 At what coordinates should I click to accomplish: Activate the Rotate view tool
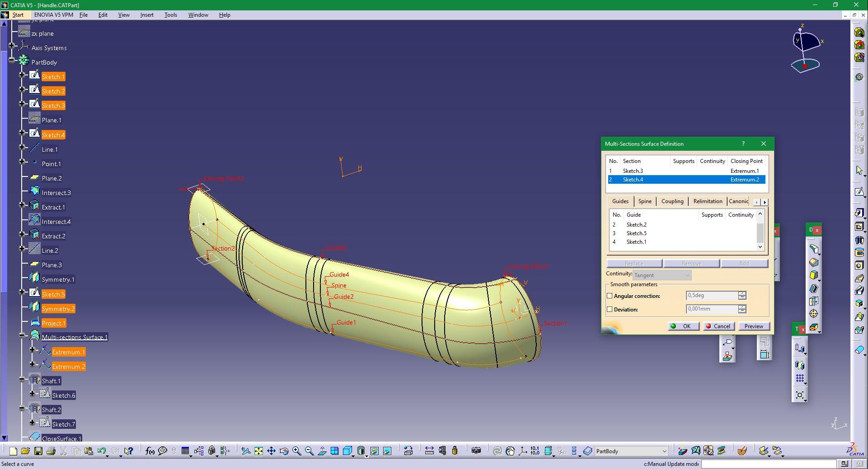(284, 451)
